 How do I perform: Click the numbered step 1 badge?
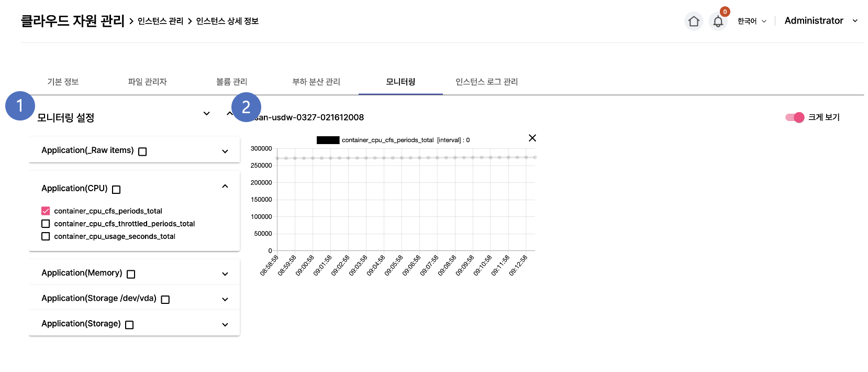pyautogui.click(x=20, y=106)
